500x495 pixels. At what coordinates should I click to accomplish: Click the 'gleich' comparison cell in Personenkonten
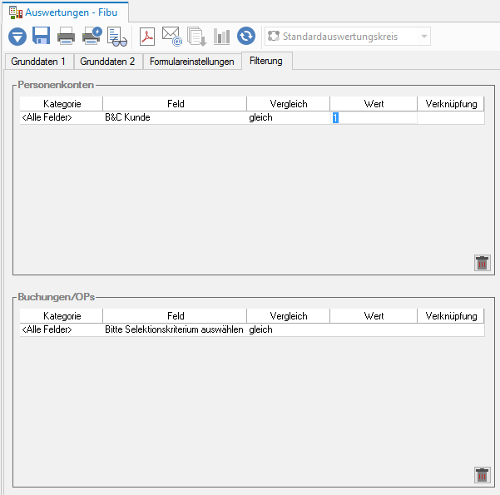(288, 118)
